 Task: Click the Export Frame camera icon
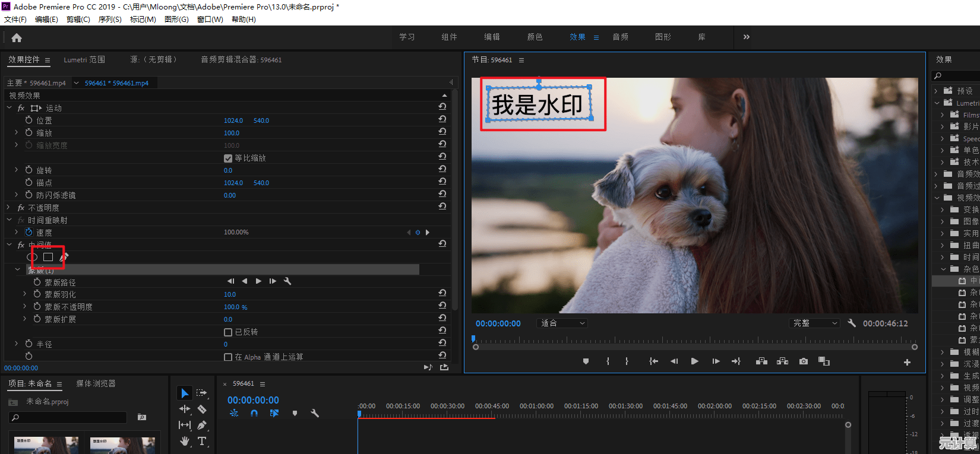pos(804,361)
